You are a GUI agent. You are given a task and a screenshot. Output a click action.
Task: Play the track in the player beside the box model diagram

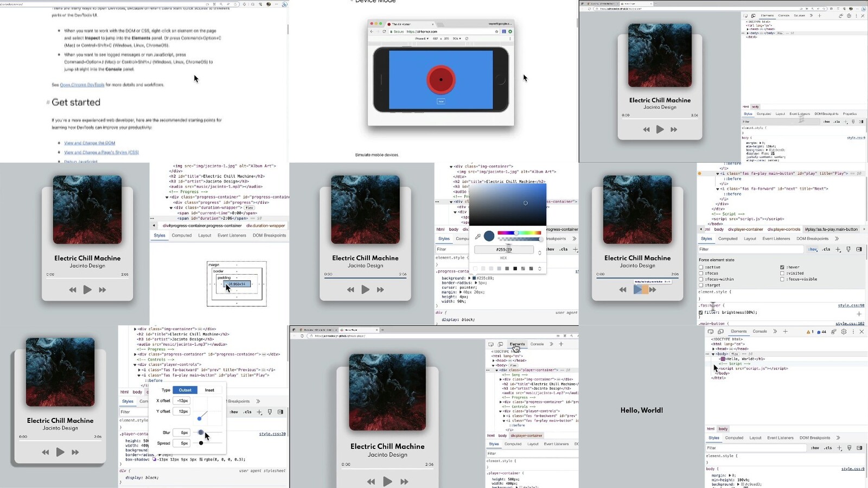[x=87, y=290]
